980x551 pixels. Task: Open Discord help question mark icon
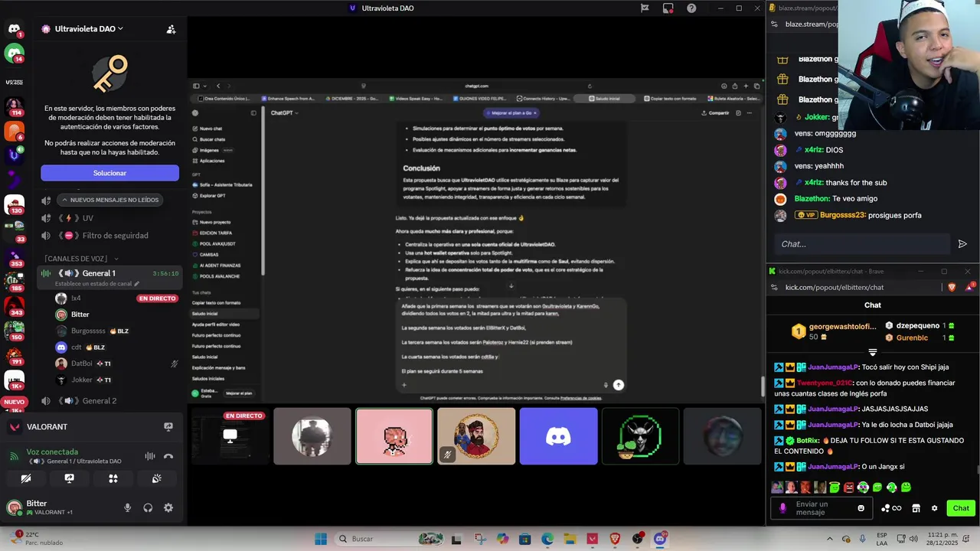click(691, 8)
